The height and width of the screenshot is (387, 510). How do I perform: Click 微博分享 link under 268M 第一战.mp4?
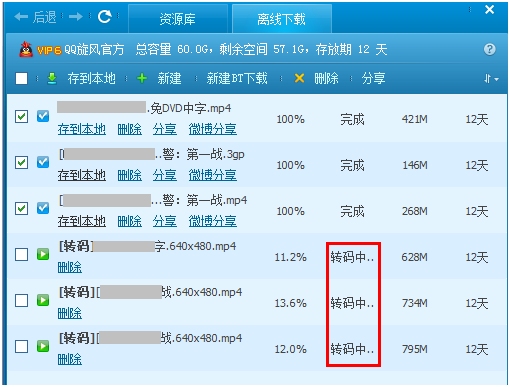point(213,221)
